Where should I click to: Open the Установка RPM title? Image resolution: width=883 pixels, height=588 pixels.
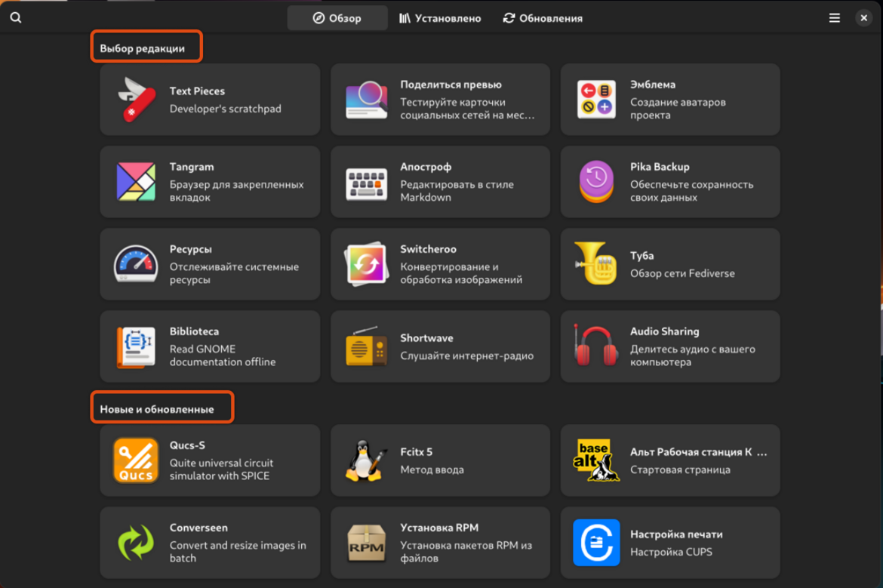click(439, 528)
